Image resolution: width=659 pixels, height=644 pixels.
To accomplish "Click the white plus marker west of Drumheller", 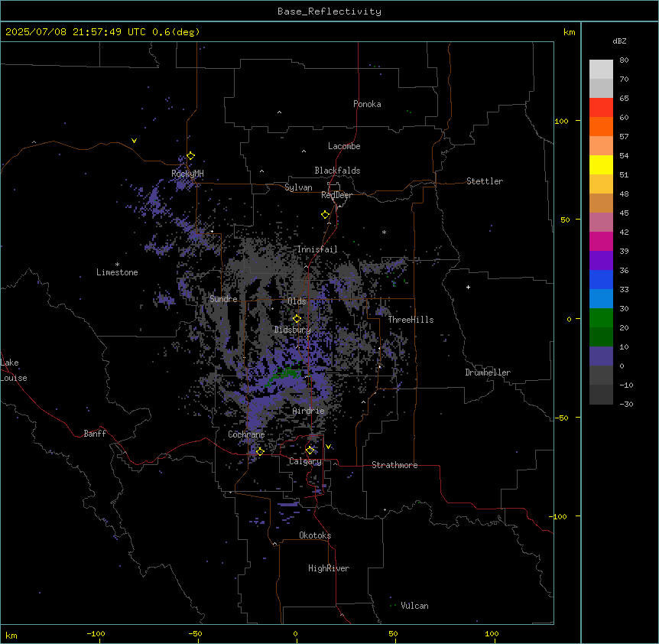I will pyautogui.click(x=468, y=287).
